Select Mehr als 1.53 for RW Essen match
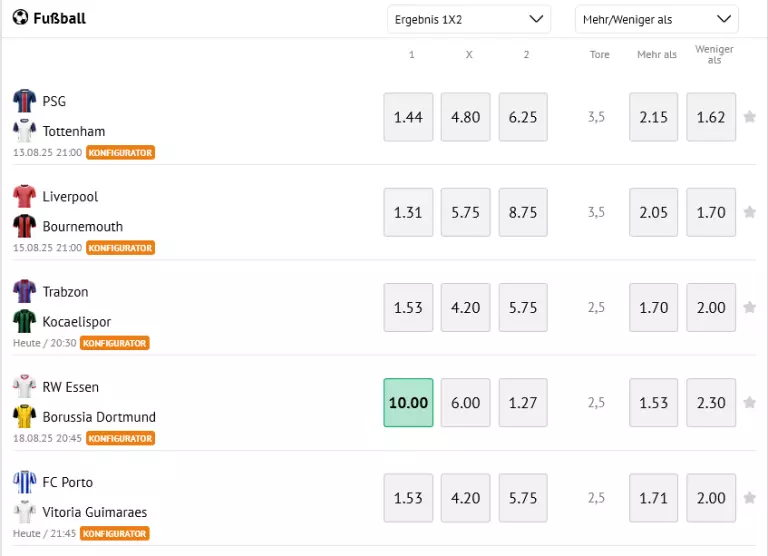768x556 pixels. (653, 403)
